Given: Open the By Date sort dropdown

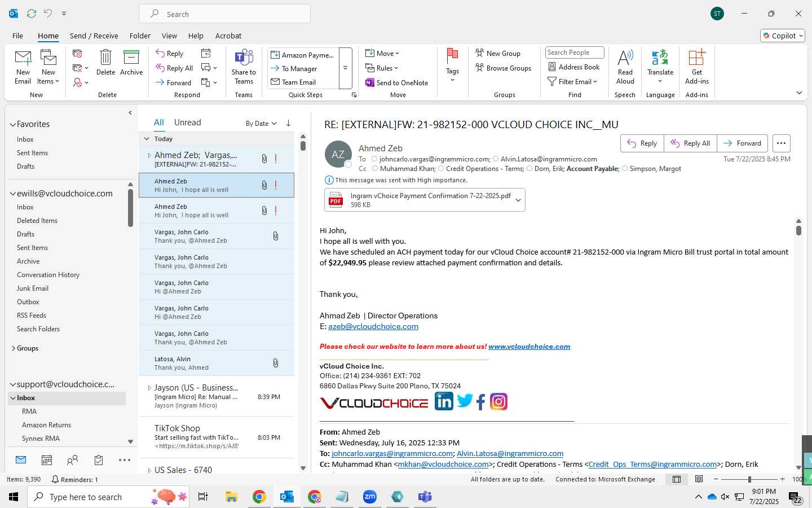Looking at the screenshot, I should pyautogui.click(x=261, y=124).
